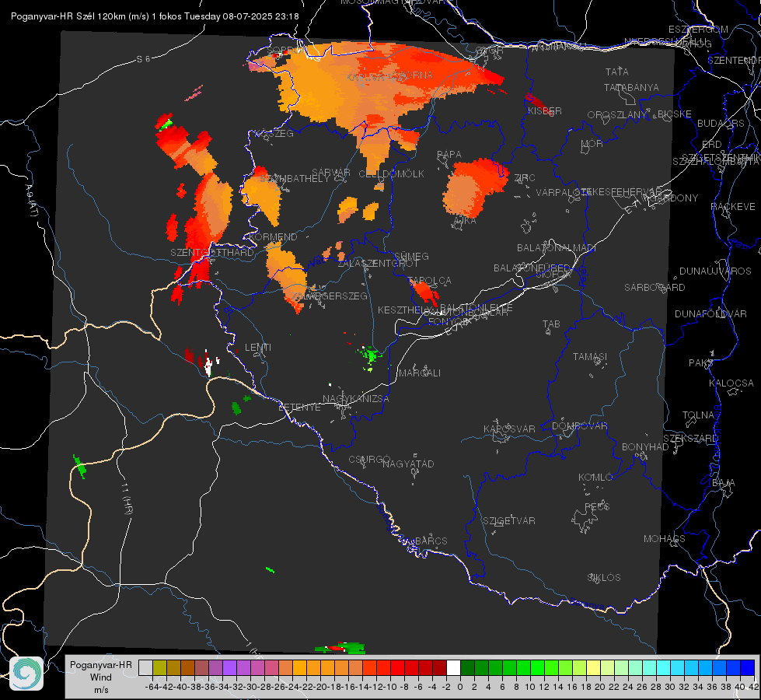
Task: Pick the white swatch between -2 and 0
Action: pos(453,667)
